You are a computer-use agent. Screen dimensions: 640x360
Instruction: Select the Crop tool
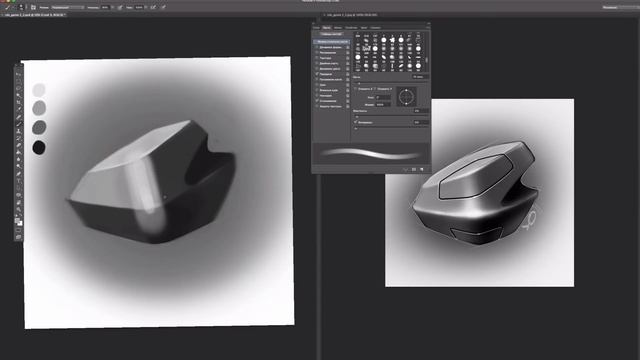[18, 102]
